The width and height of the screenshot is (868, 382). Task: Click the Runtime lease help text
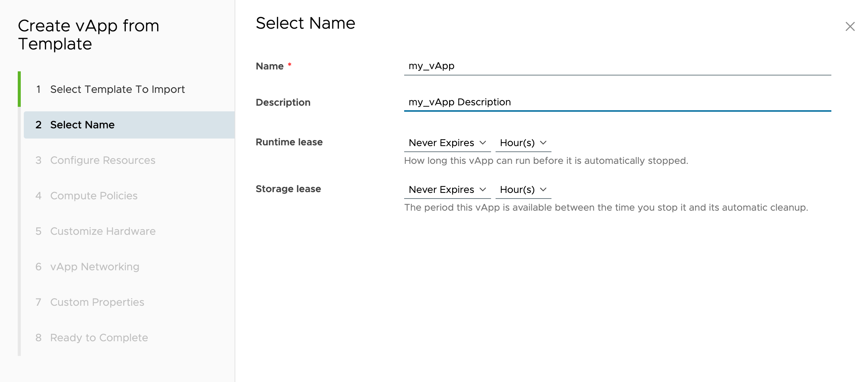(x=546, y=161)
